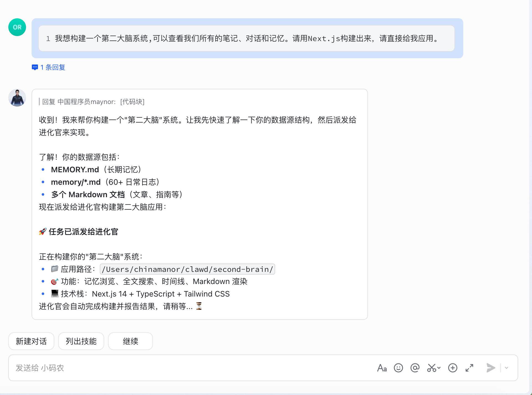The height and width of the screenshot is (395, 532).
Task: Expand the input box to full size
Action: coord(469,368)
